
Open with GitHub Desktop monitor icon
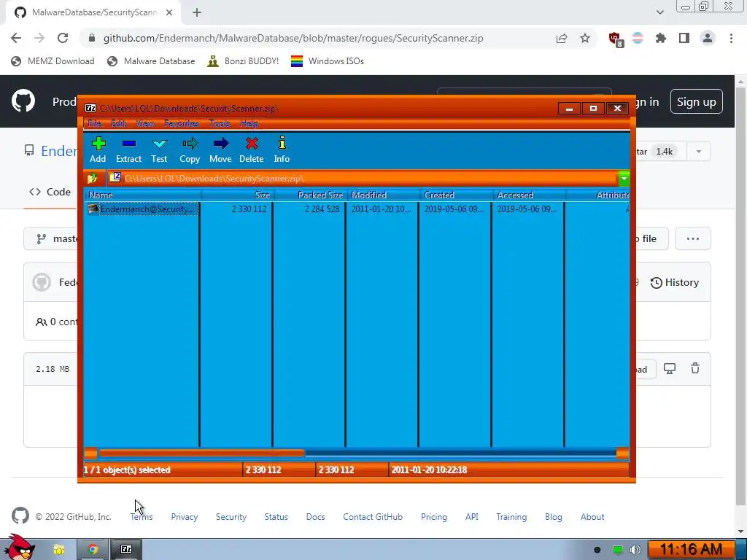pyautogui.click(x=670, y=368)
